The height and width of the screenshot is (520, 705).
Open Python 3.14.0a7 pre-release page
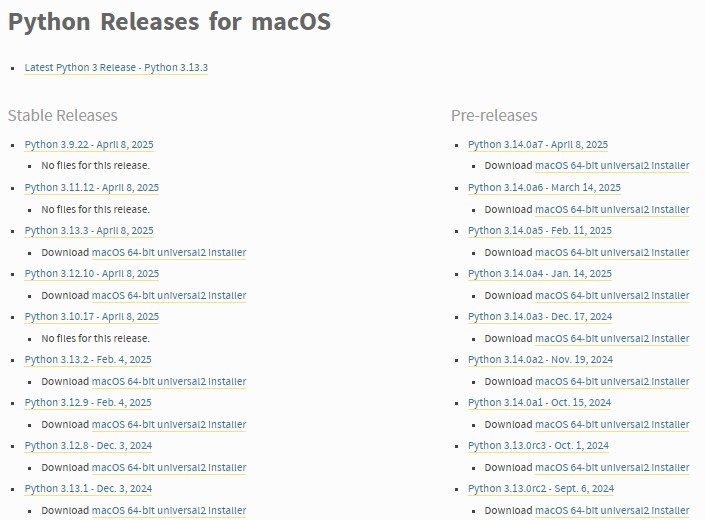click(x=538, y=145)
